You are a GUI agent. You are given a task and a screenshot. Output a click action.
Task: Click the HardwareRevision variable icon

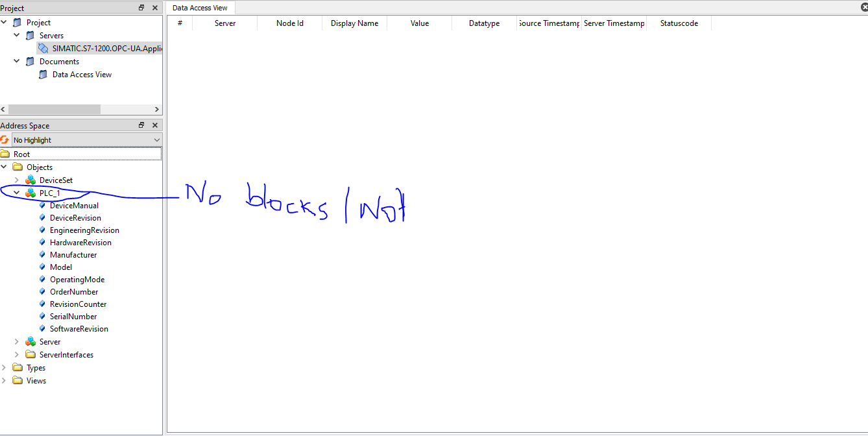(42, 242)
